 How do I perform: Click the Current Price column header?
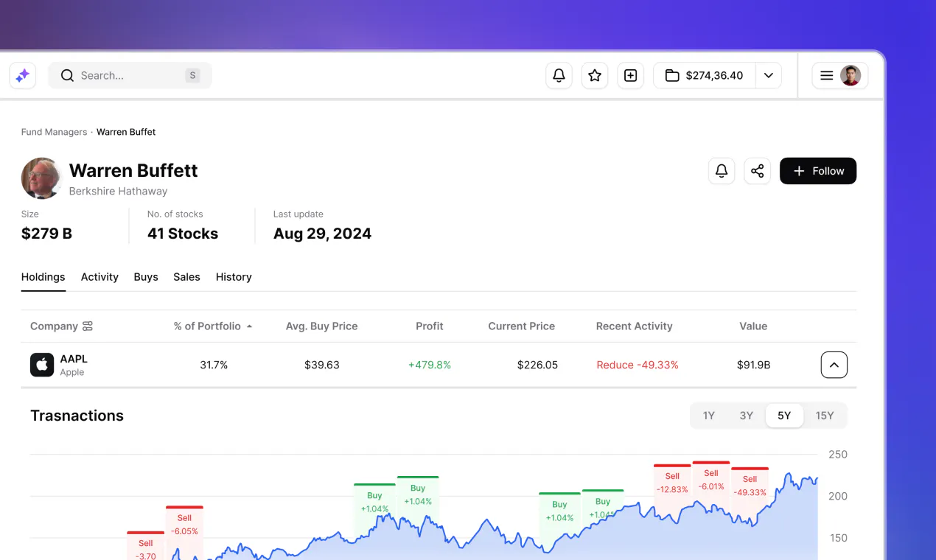click(521, 326)
